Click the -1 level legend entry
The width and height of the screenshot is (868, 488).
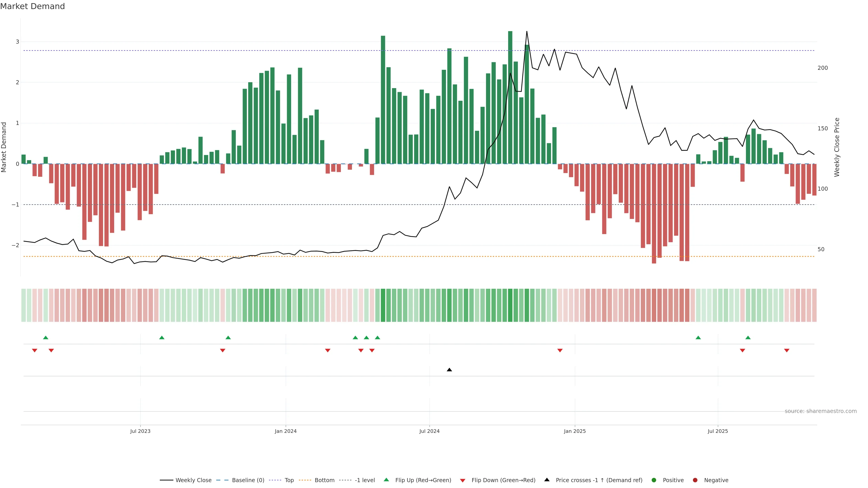[365, 480]
